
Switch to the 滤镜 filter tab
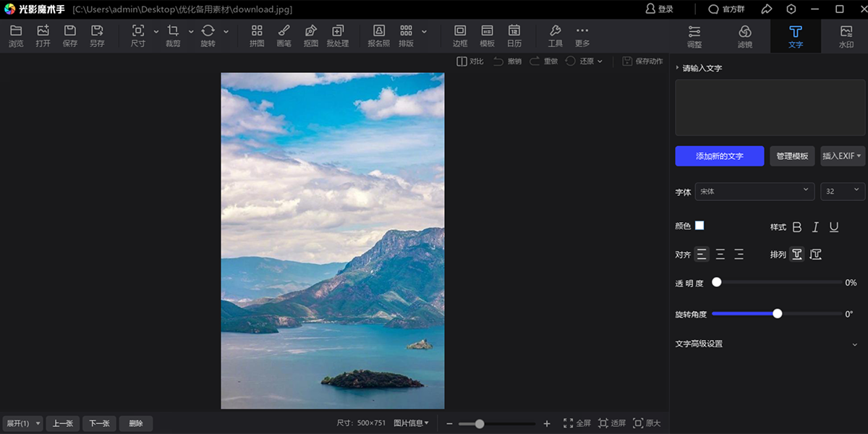pos(744,35)
